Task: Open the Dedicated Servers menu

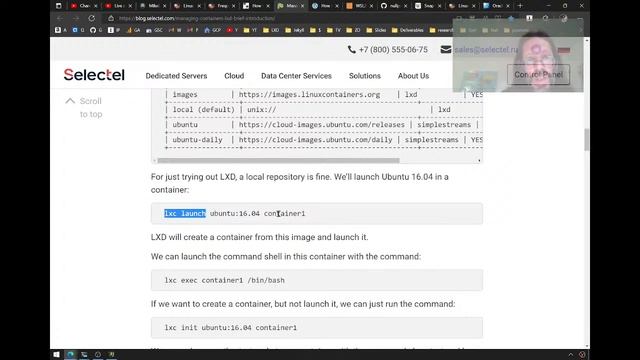Action: click(176, 76)
